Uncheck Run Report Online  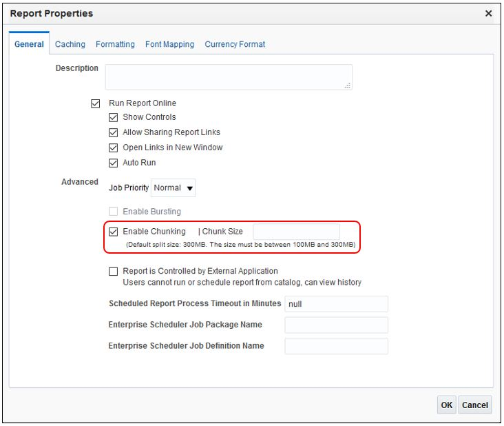click(96, 104)
